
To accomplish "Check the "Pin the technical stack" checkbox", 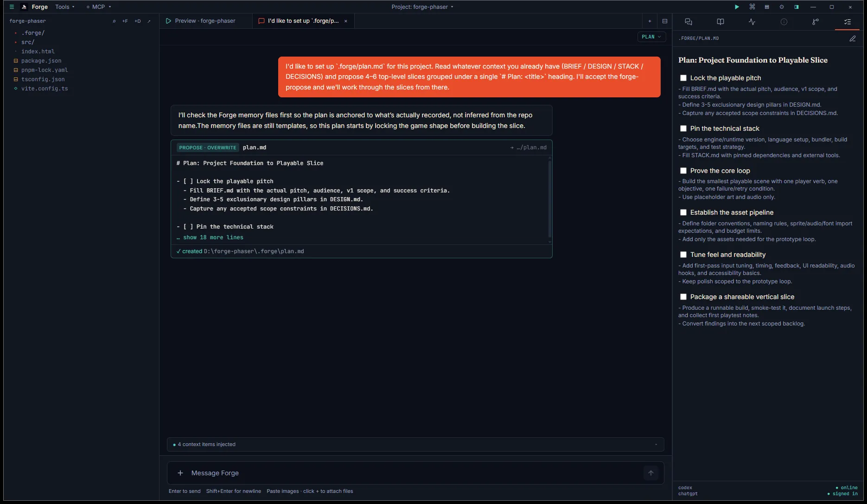I will pos(683,128).
